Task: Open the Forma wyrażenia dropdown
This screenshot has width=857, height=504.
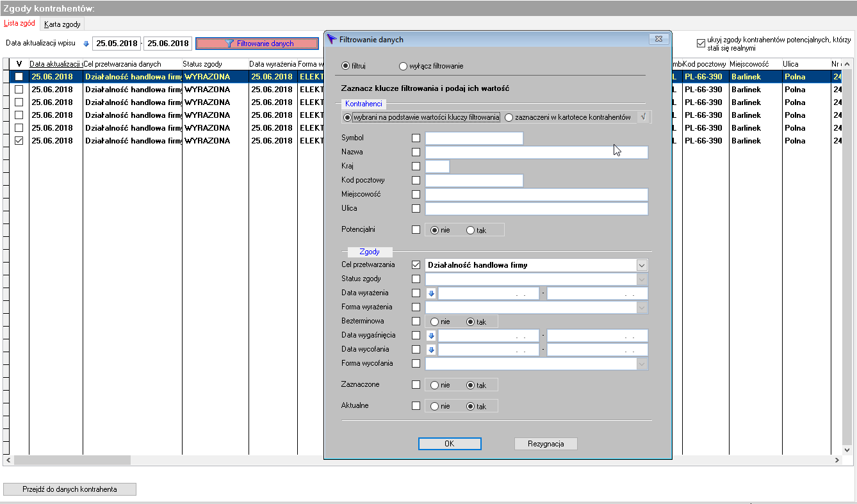Action: click(642, 307)
